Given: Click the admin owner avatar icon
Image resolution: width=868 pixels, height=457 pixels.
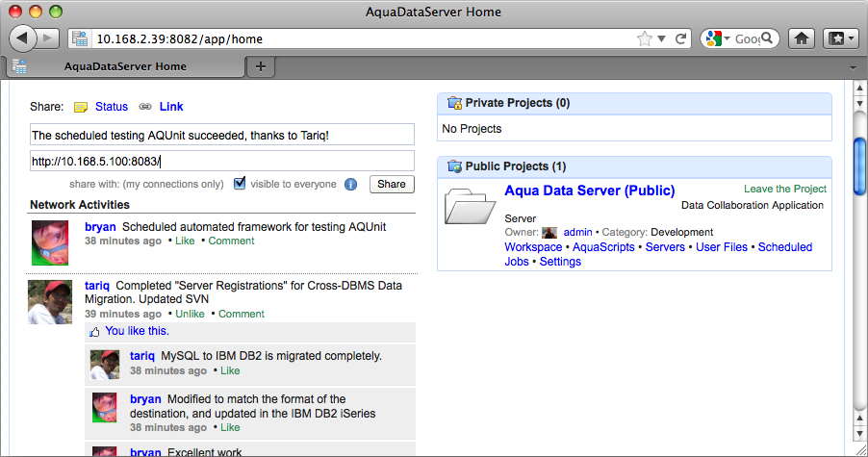Looking at the screenshot, I should coord(549,233).
